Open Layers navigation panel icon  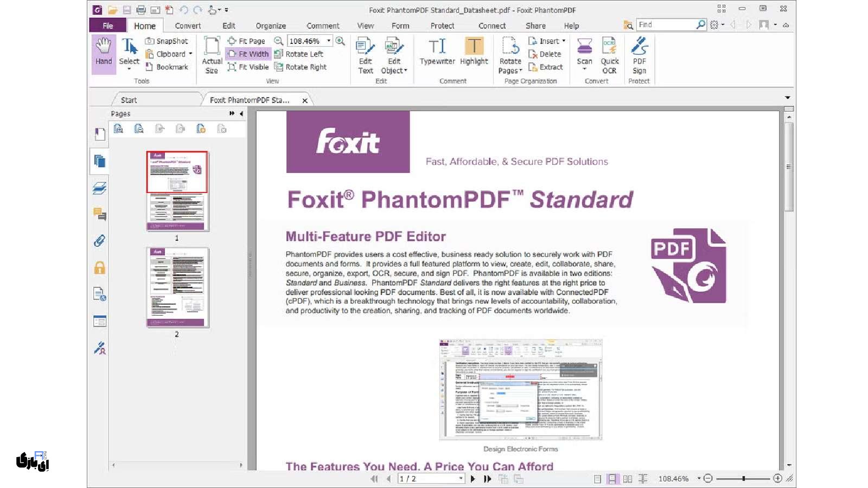(100, 188)
